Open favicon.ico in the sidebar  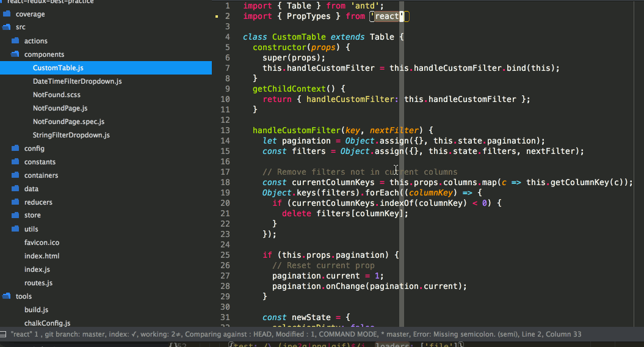pos(42,243)
